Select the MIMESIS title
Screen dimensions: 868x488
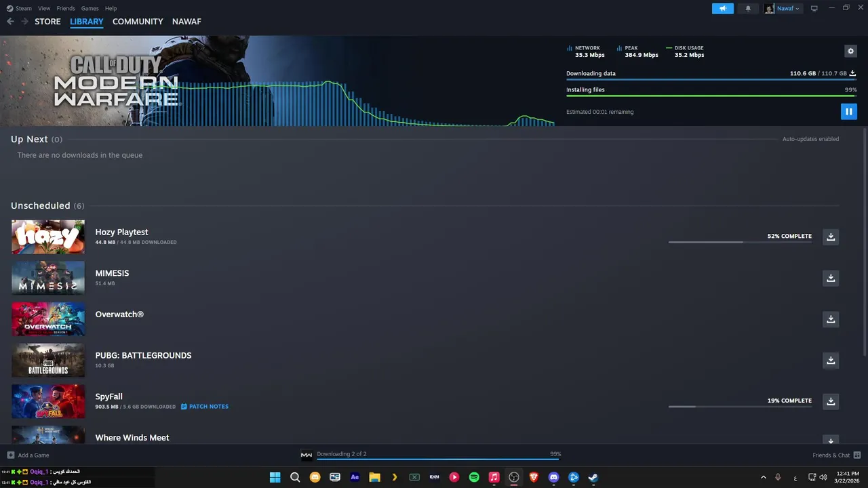pyautogui.click(x=112, y=273)
